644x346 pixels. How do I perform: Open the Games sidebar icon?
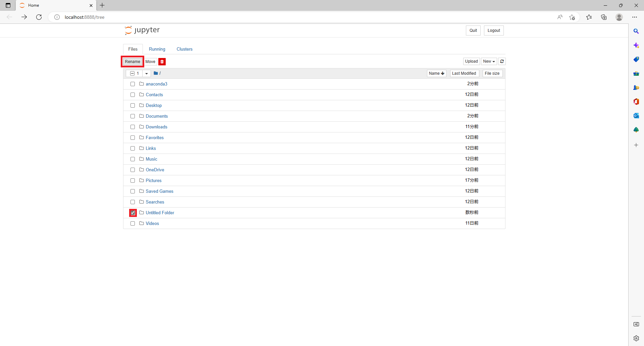click(x=636, y=88)
